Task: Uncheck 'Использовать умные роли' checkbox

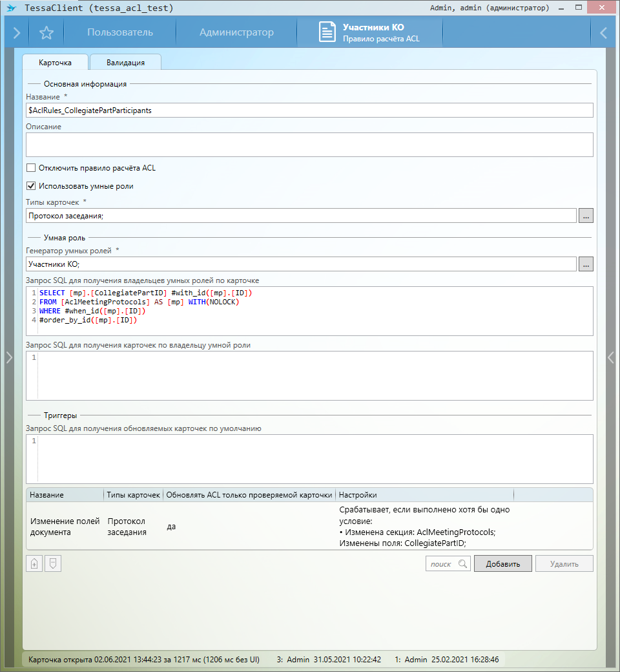Action: 31,186
